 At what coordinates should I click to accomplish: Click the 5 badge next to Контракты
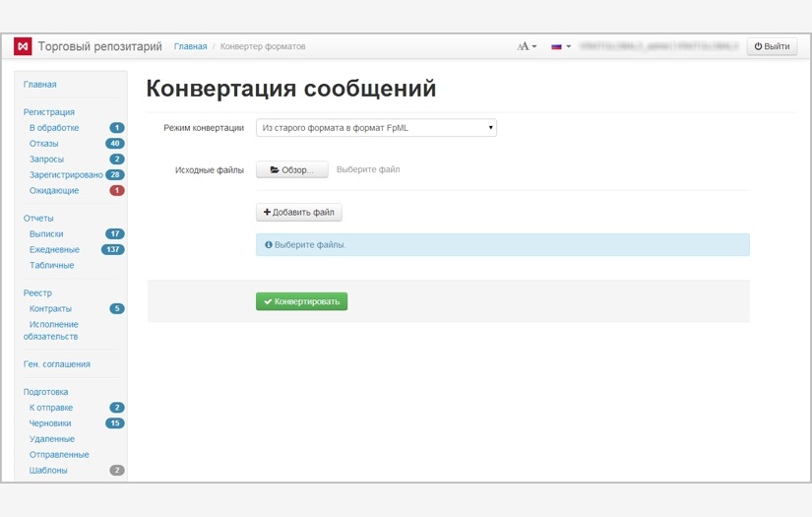click(x=117, y=308)
